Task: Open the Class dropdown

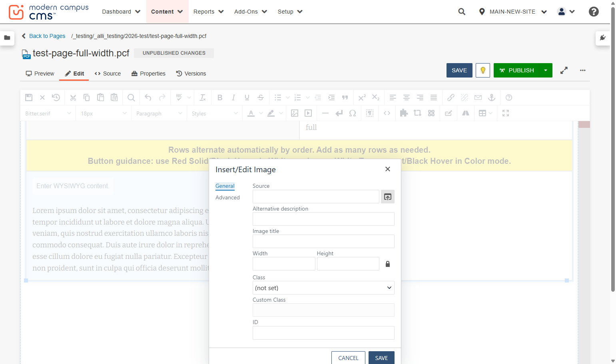Action: pos(323,288)
